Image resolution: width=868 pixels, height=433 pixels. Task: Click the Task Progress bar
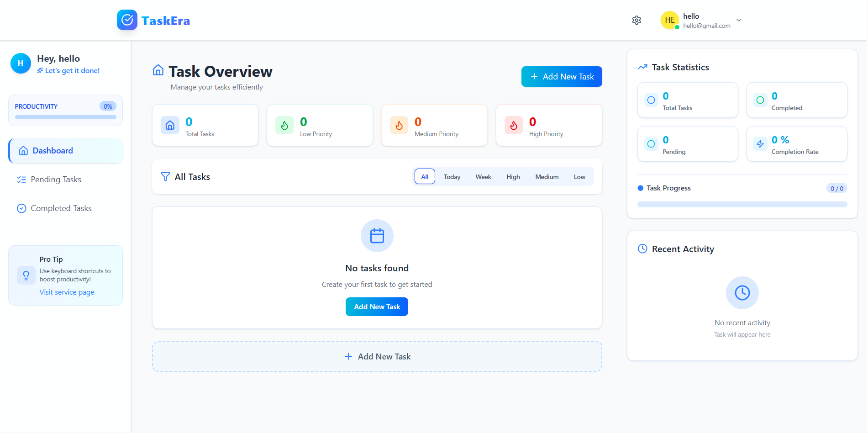tap(742, 205)
